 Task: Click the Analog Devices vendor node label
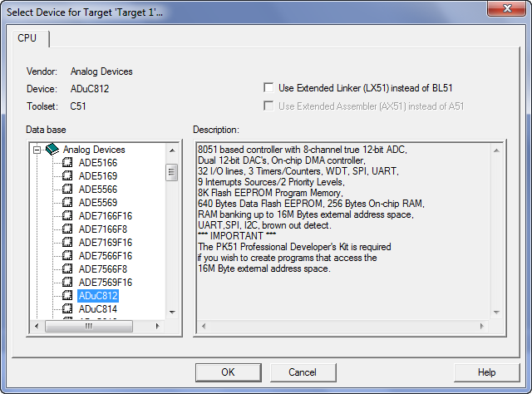coord(94,150)
